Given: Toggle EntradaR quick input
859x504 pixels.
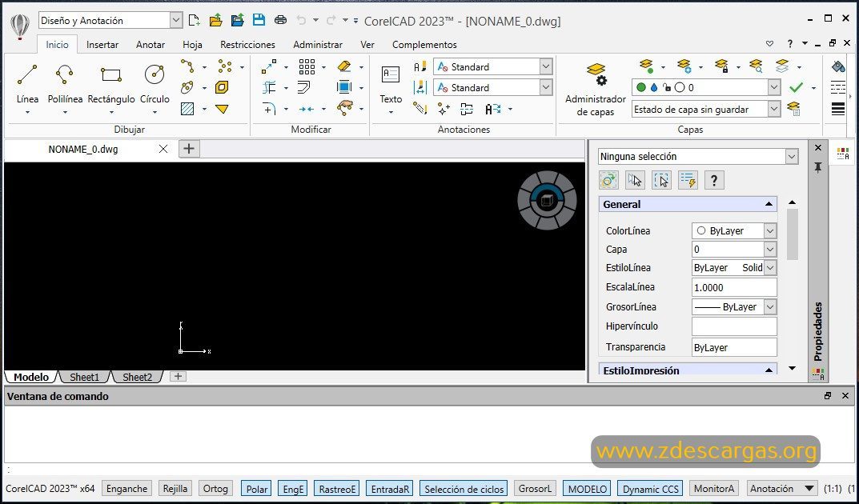Looking at the screenshot, I should pyautogui.click(x=390, y=489).
